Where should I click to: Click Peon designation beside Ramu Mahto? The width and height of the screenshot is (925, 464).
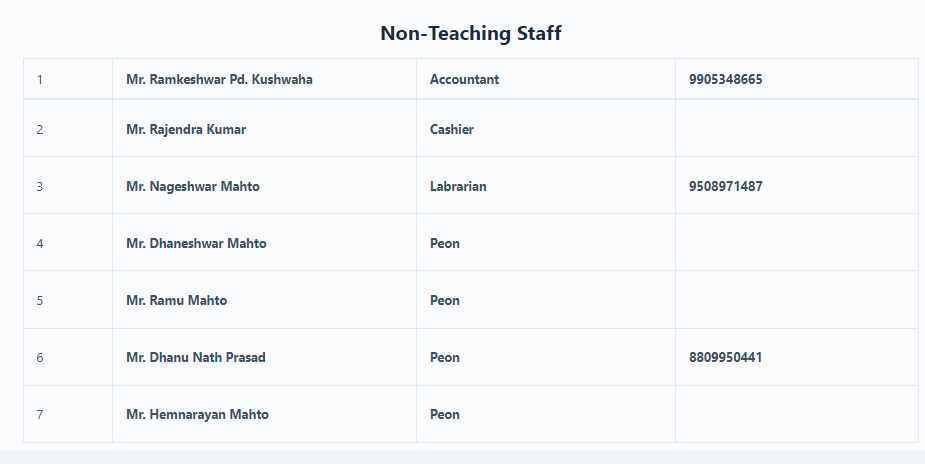pyautogui.click(x=445, y=301)
